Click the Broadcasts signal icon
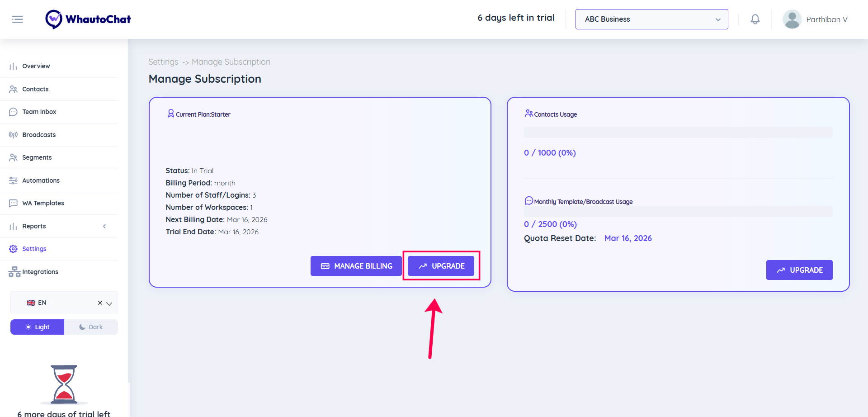The width and height of the screenshot is (868, 417). pos(14,135)
